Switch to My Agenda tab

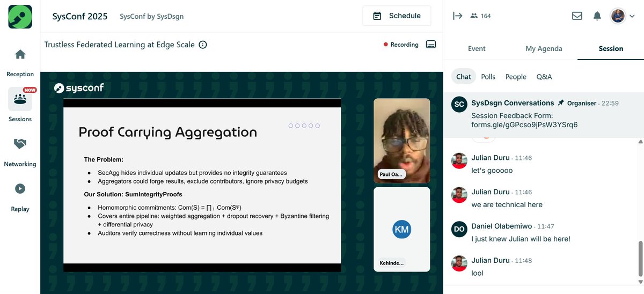click(544, 48)
